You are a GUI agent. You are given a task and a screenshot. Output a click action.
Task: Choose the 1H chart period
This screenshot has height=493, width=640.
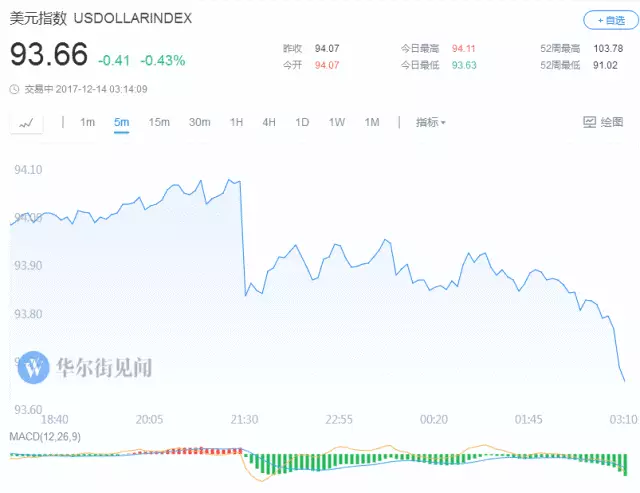pos(237,122)
